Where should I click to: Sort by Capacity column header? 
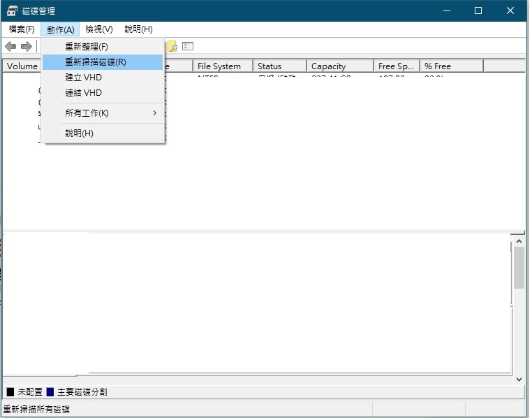coord(340,66)
